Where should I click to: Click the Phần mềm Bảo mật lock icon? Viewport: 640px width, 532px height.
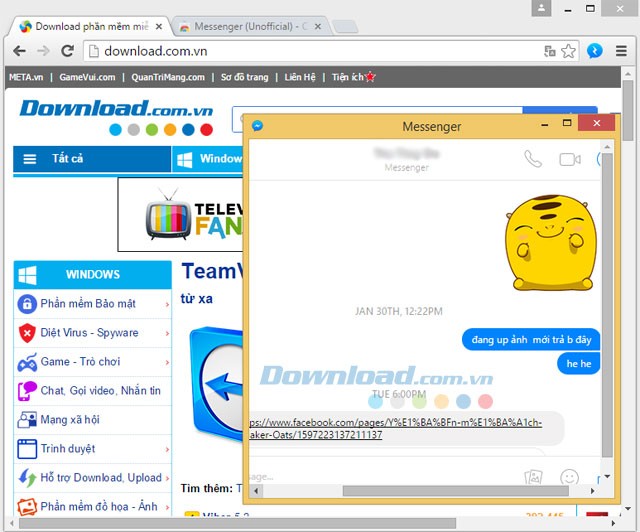27,304
